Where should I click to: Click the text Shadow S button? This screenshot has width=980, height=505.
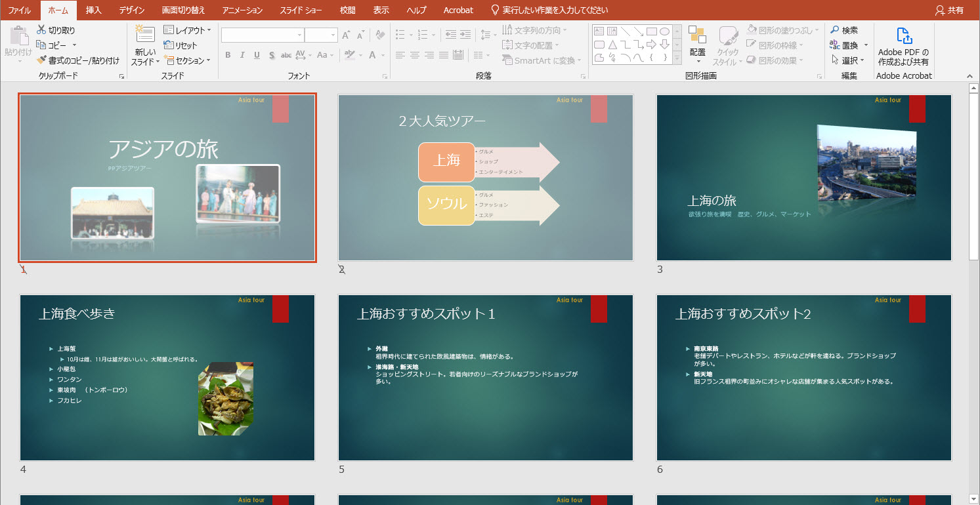[x=272, y=55]
